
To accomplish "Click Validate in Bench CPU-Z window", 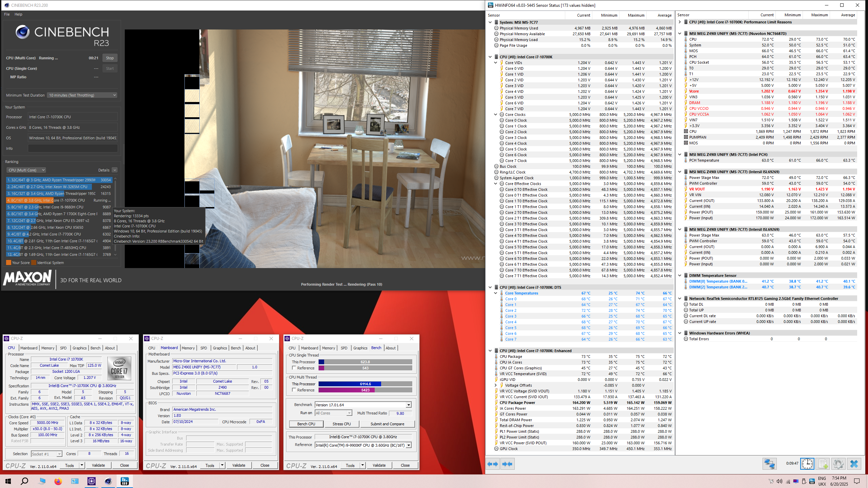I will tap(379, 465).
